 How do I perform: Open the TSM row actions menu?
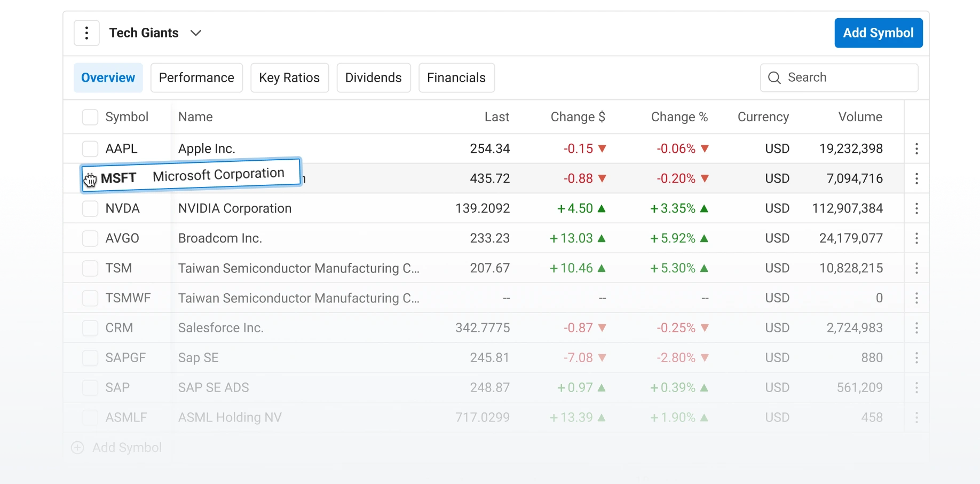(x=916, y=268)
